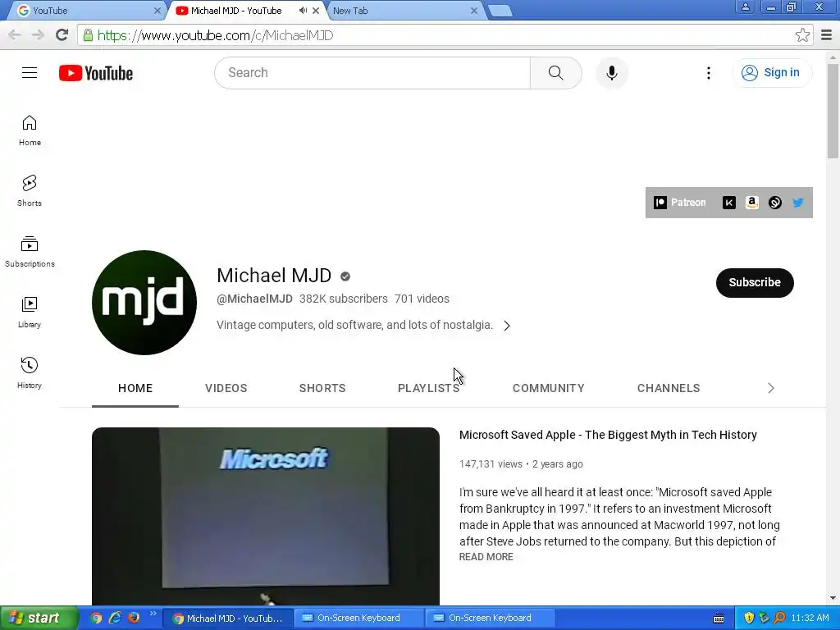
Task: Bookmark page with the star icon
Action: (802, 35)
